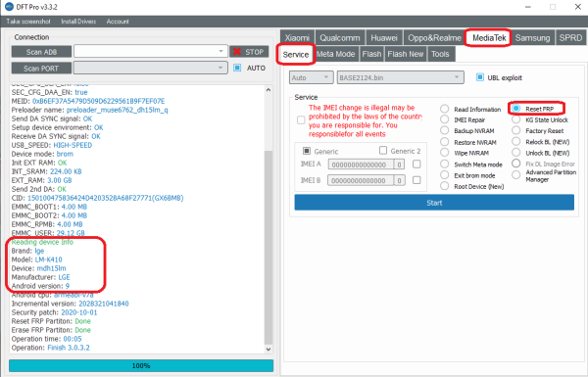Open the Flash New sub-tab
Screen dimensions: 588x377
click(406, 54)
